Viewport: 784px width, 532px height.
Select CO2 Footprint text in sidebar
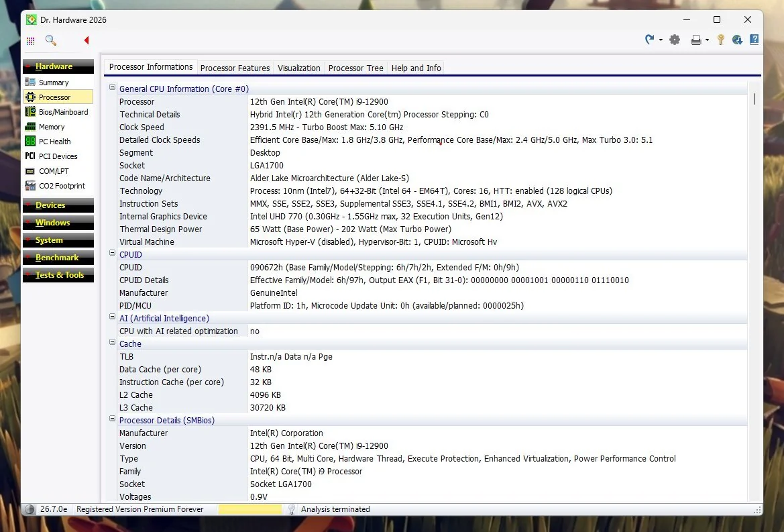[62, 186]
